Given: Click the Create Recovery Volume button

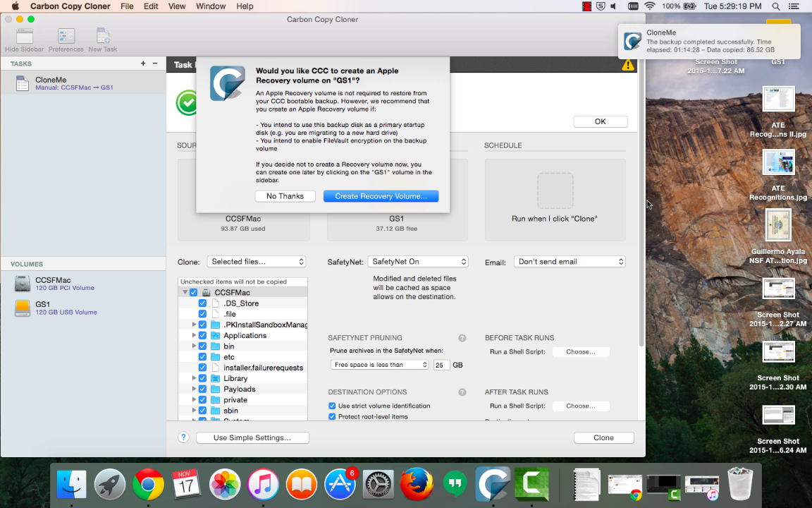Looking at the screenshot, I should point(381,195).
